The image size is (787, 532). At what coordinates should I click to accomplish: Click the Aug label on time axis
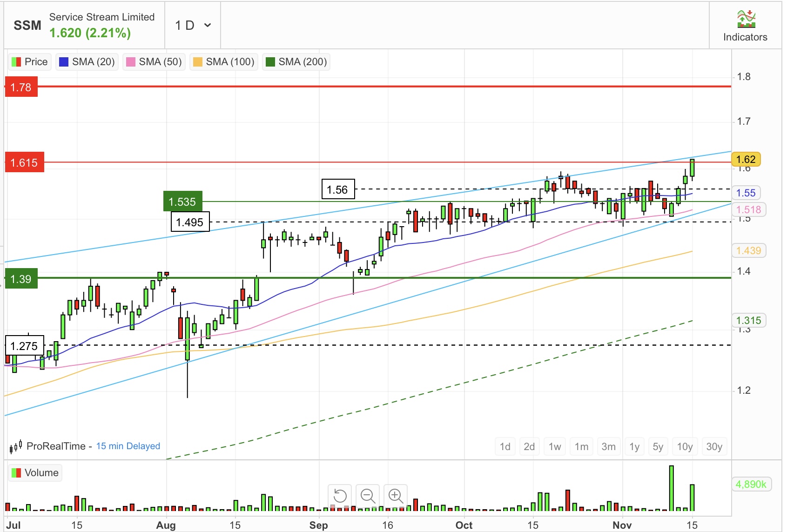[x=166, y=525]
